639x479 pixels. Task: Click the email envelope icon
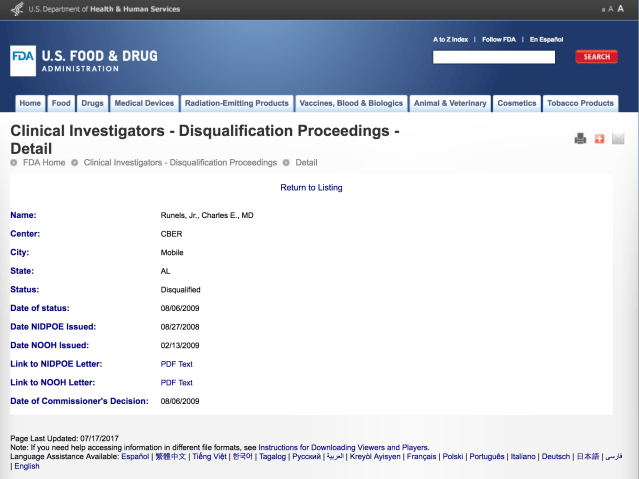coord(617,139)
